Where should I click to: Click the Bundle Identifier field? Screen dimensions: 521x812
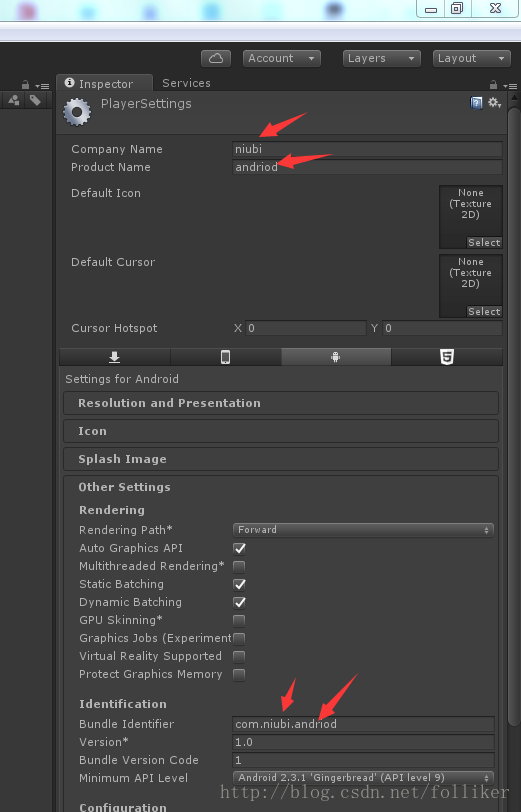[364, 724]
